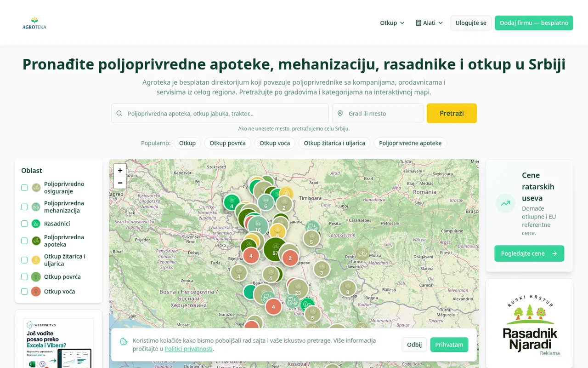Focus the Poljoprivredna apoteka keyword search field
This screenshot has height=368, width=588.
tap(220, 113)
